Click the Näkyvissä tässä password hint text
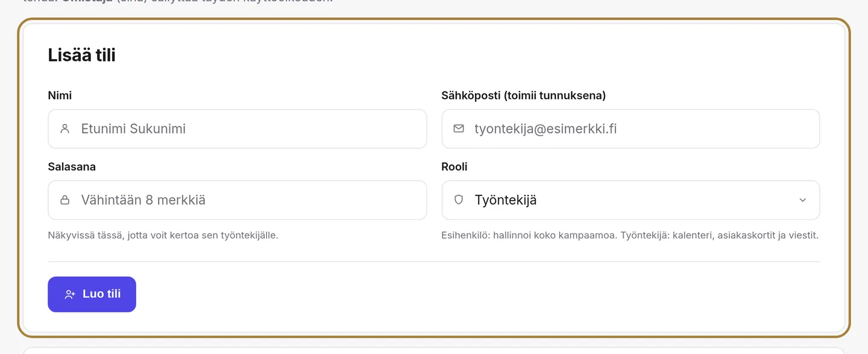The height and width of the screenshot is (354, 868). (163, 235)
